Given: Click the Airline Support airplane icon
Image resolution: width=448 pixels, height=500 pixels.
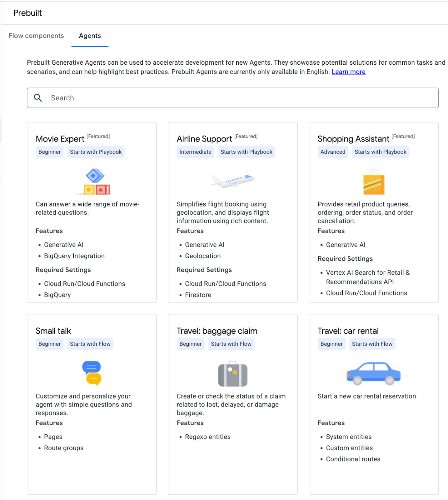Looking at the screenshot, I should (x=233, y=181).
